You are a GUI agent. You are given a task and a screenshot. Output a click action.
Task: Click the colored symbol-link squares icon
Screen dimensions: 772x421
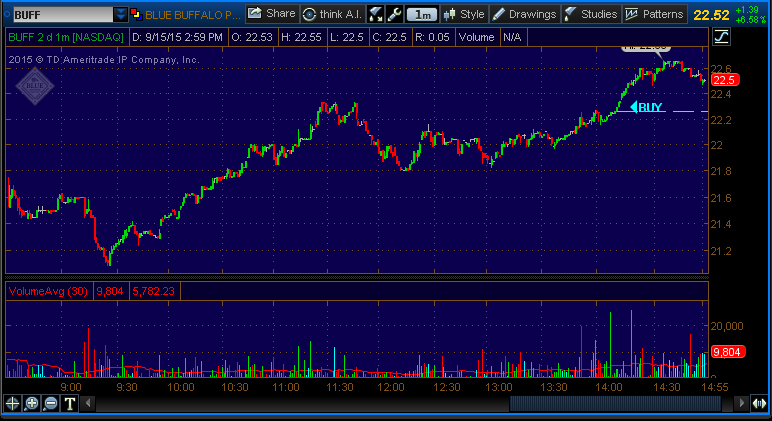[x=136, y=15]
